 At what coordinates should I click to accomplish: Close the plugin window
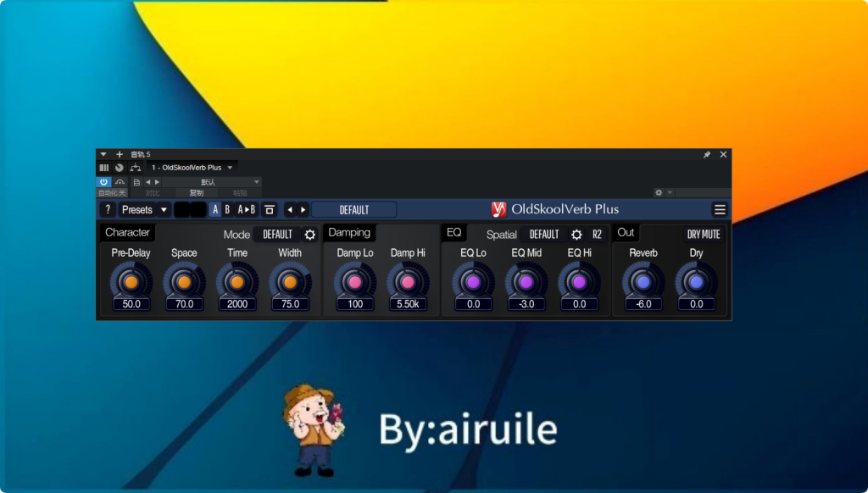(x=723, y=154)
